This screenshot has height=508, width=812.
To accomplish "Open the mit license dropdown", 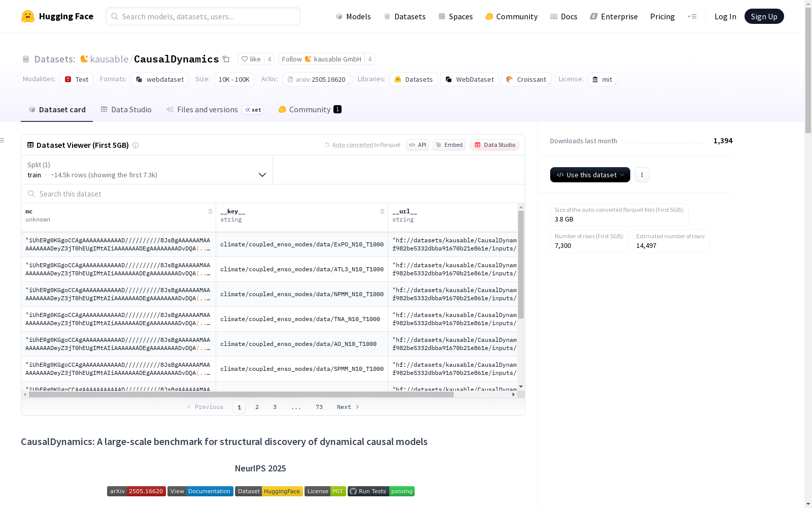I will click(x=602, y=79).
